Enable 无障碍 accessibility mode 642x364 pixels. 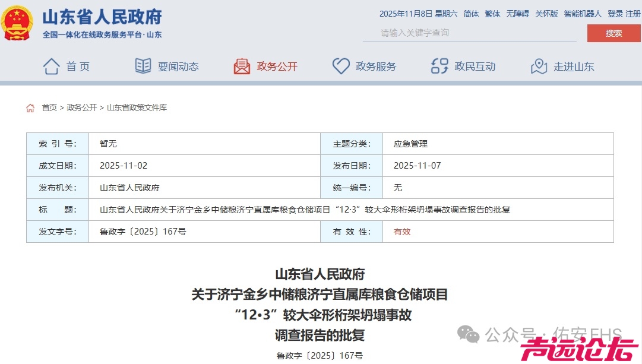[517, 14]
